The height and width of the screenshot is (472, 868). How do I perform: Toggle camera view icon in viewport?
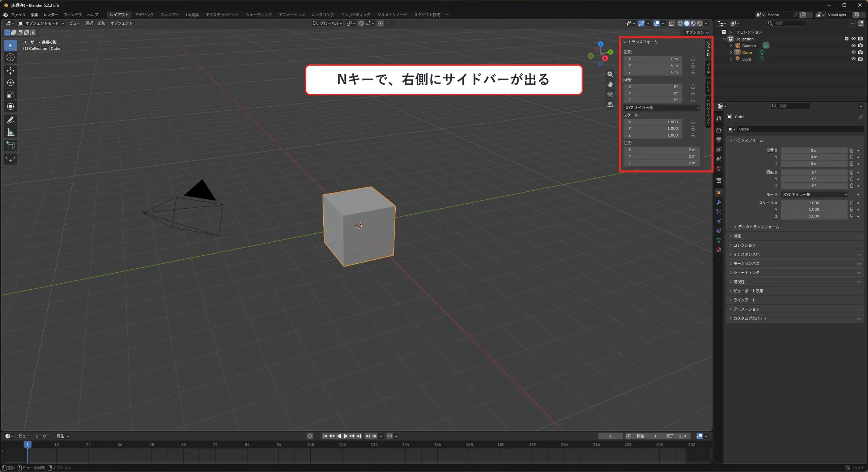[x=610, y=94]
